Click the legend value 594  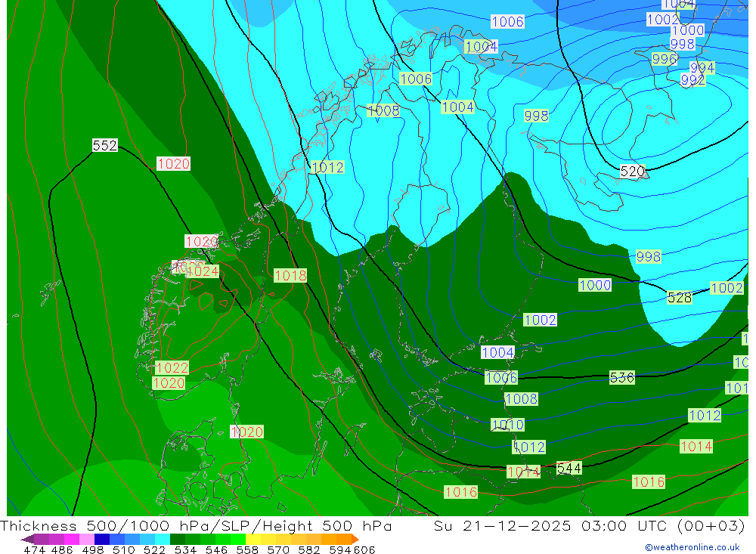point(339,549)
